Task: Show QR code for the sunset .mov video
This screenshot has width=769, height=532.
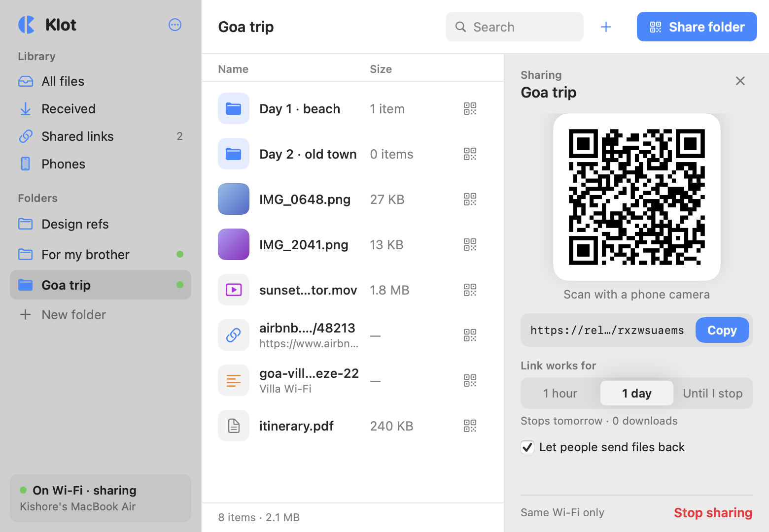Action: (470, 290)
